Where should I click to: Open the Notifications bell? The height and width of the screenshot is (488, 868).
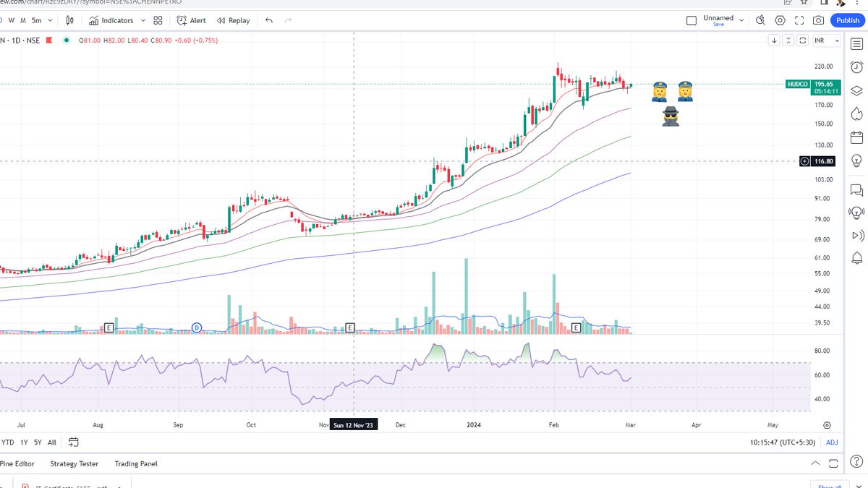[856, 258]
